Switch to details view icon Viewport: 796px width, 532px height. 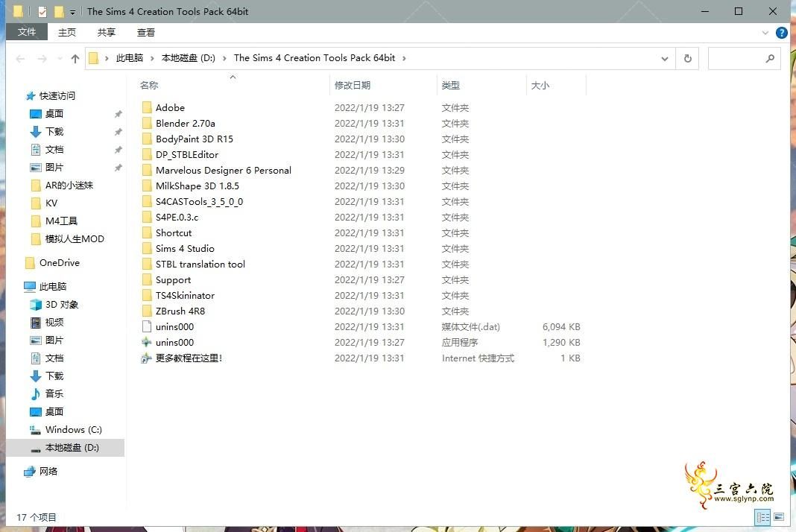point(762,517)
